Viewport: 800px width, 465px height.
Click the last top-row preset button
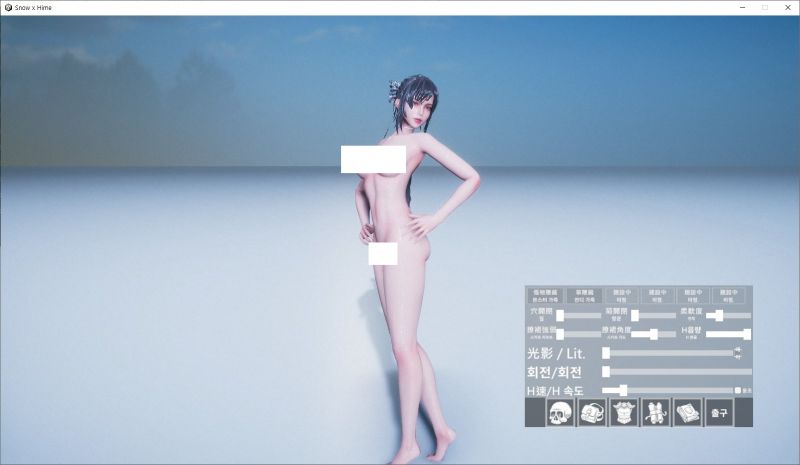click(x=729, y=296)
